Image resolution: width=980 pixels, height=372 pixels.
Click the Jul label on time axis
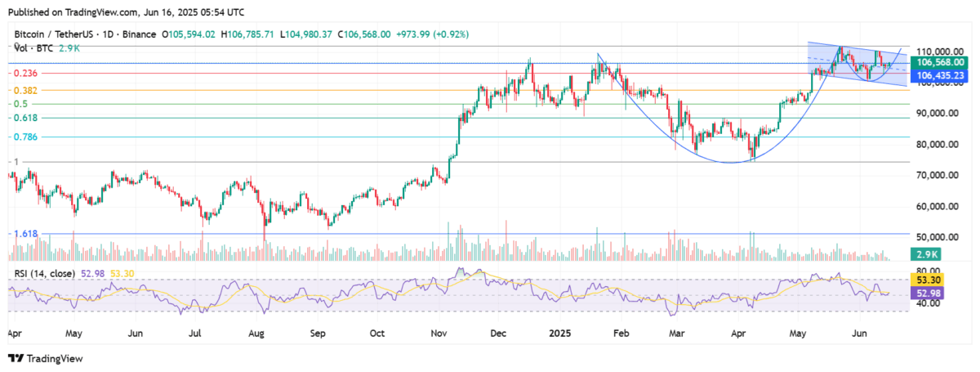196,334
